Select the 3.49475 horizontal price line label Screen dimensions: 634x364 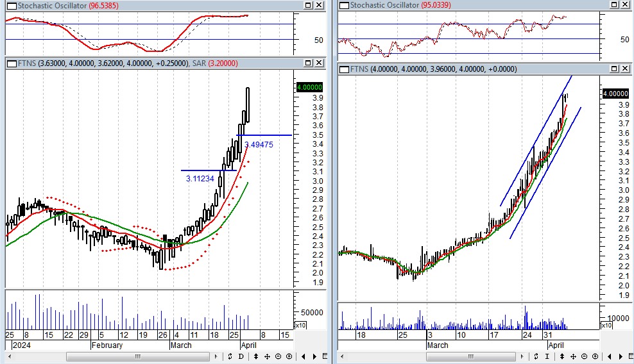pyautogui.click(x=259, y=145)
